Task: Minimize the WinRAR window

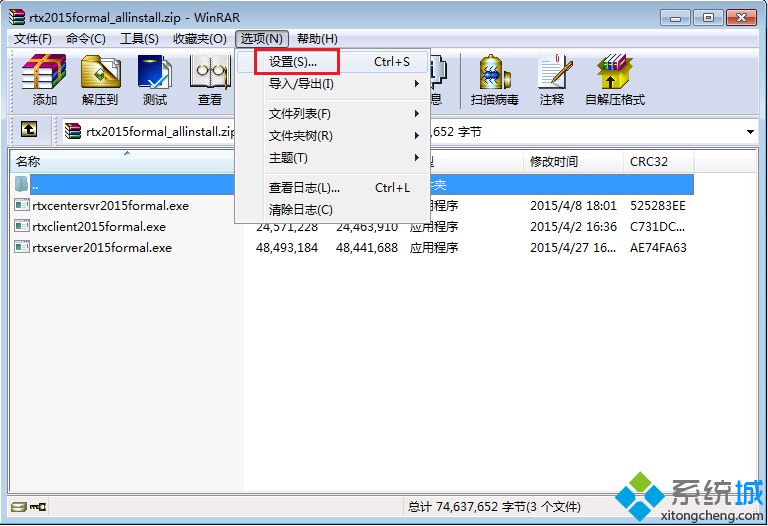Action: tap(675, 18)
